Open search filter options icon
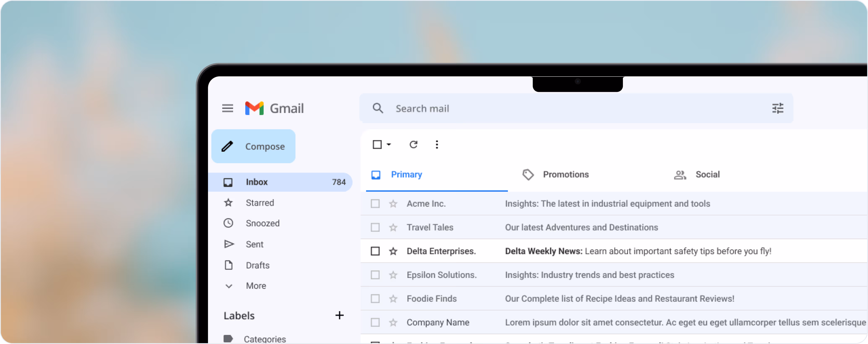Viewport: 868px width, 344px height. [777, 108]
